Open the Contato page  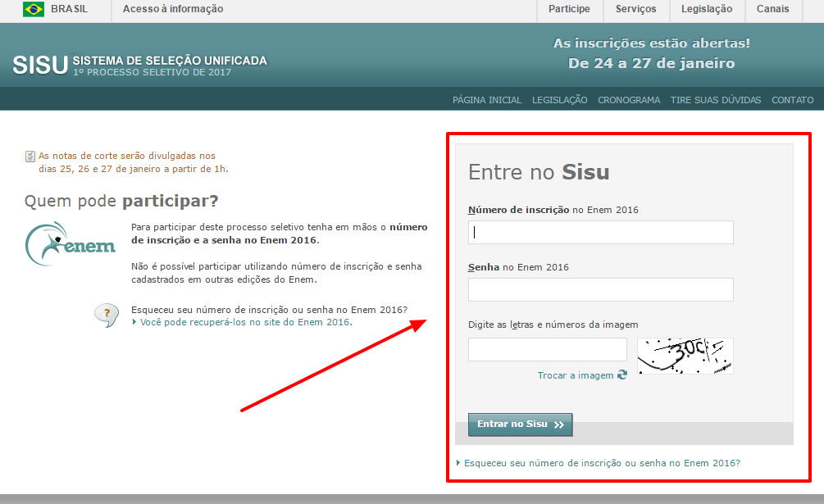coord(792,100)
